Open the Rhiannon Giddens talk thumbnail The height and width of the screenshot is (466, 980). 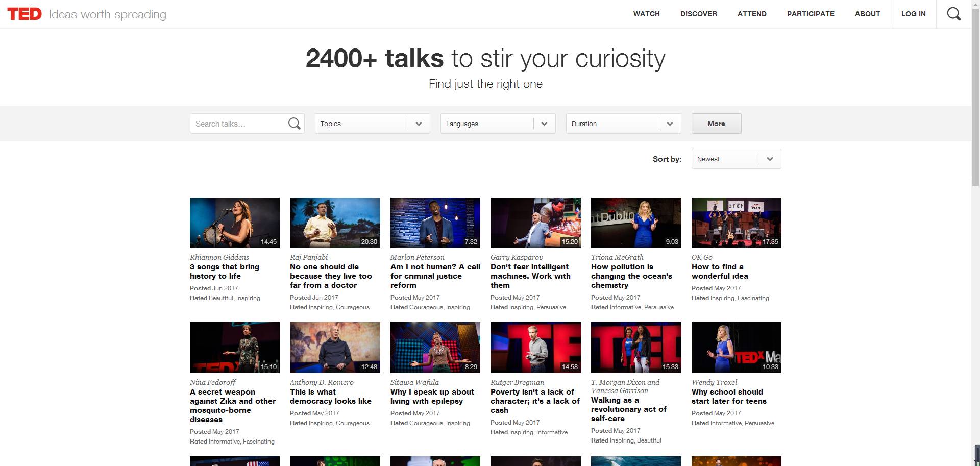(x=234, y=223)
